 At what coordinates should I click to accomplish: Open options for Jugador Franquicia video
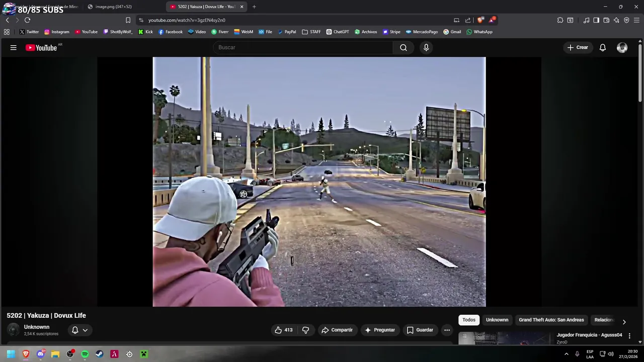click(x=629, y=336)
